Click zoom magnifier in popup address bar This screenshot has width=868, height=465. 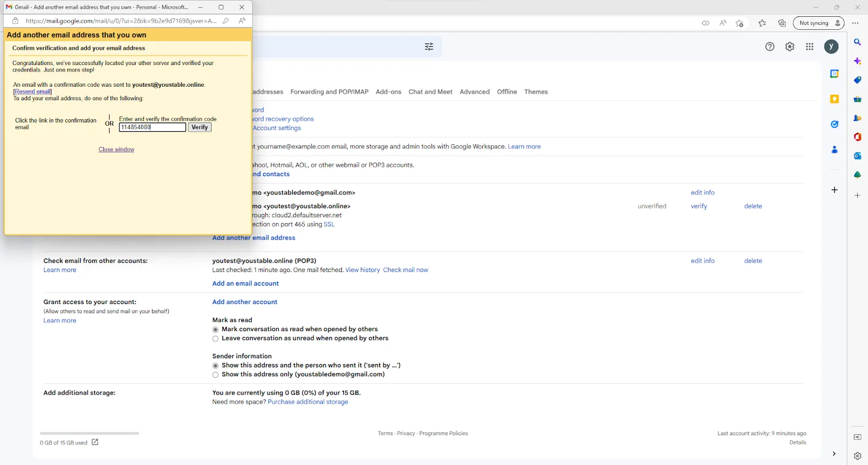point(226,21)
